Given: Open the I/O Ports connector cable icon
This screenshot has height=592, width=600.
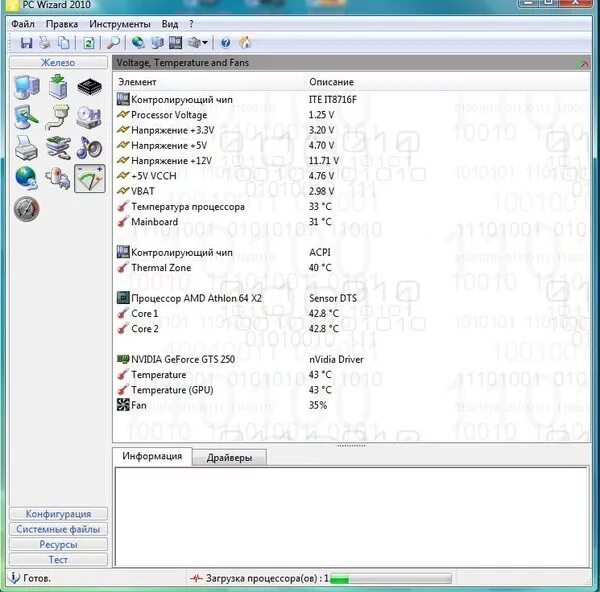Looking at the screenshot, I should (58, 117).
